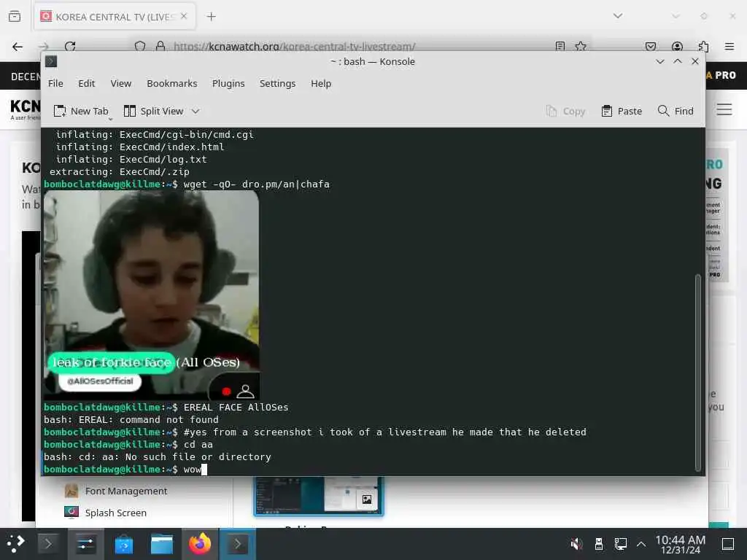Click the Konsole vertical scrollbar
Viewport: 747px width, 560px height.
pyautogui.click(x=698, y=373)
